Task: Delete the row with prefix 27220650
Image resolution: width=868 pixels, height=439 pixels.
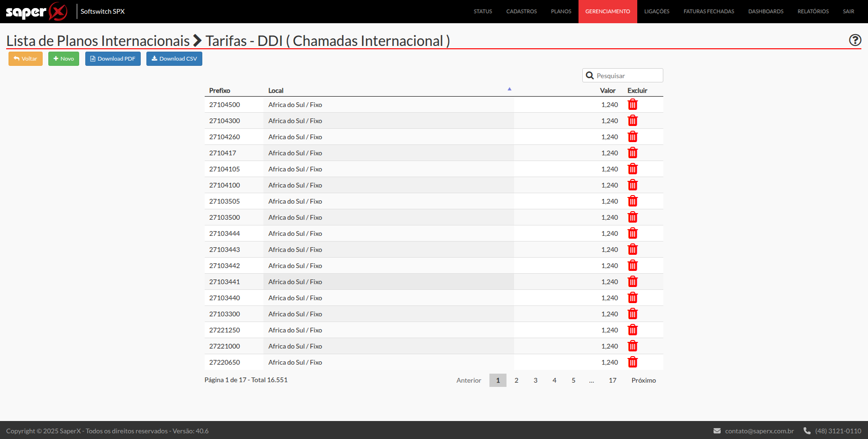Action: 633,362
